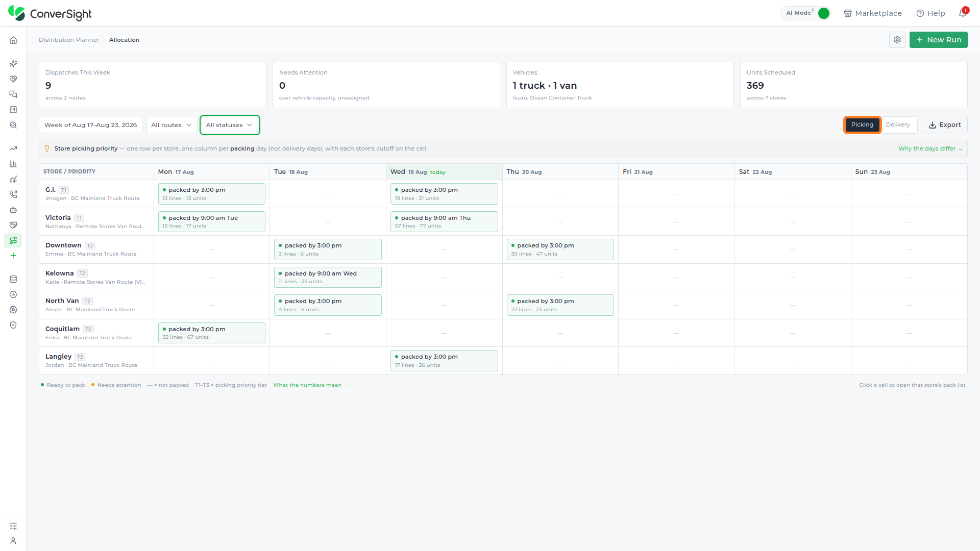Viewport: 980px width, 551px height.
Task: Open the trending-up arrow sidebar icon
Action: 13,148
